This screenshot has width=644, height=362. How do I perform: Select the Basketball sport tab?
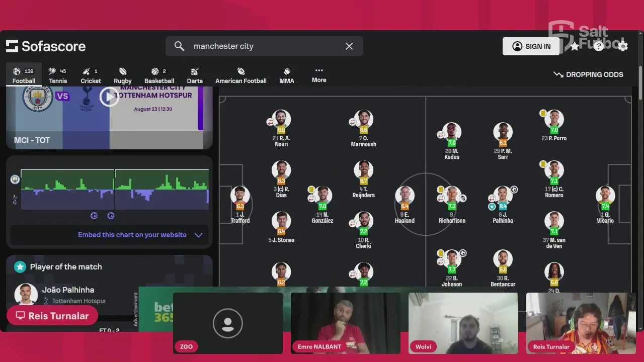click(x=159, y=75)
